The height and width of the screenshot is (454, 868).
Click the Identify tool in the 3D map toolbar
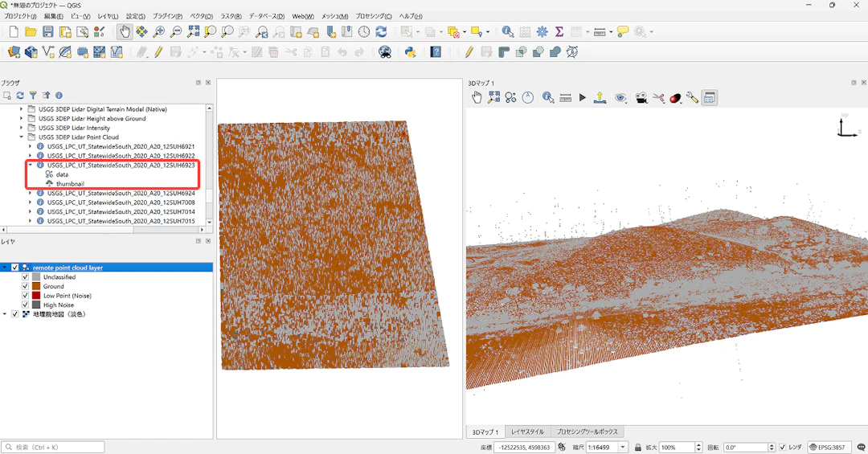point(547,98)
